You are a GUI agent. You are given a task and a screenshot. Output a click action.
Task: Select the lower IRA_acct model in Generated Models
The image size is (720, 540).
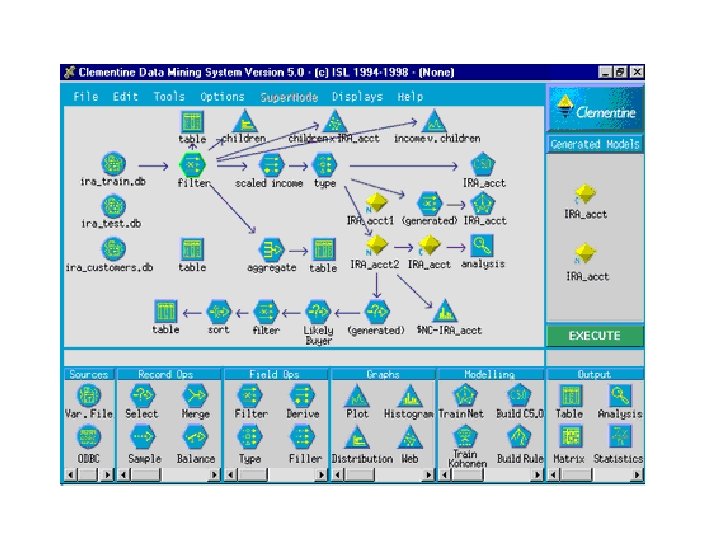585,253
